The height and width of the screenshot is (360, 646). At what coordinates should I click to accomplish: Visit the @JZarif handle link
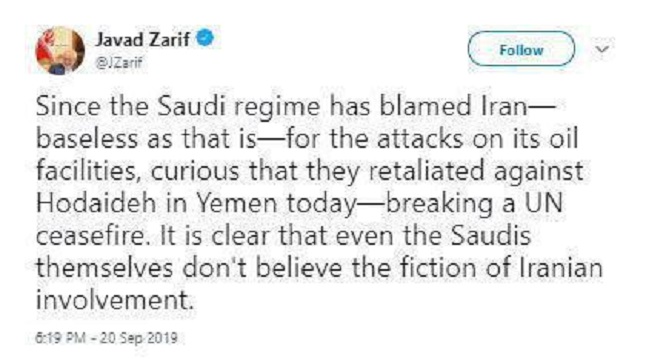[119, 63]
